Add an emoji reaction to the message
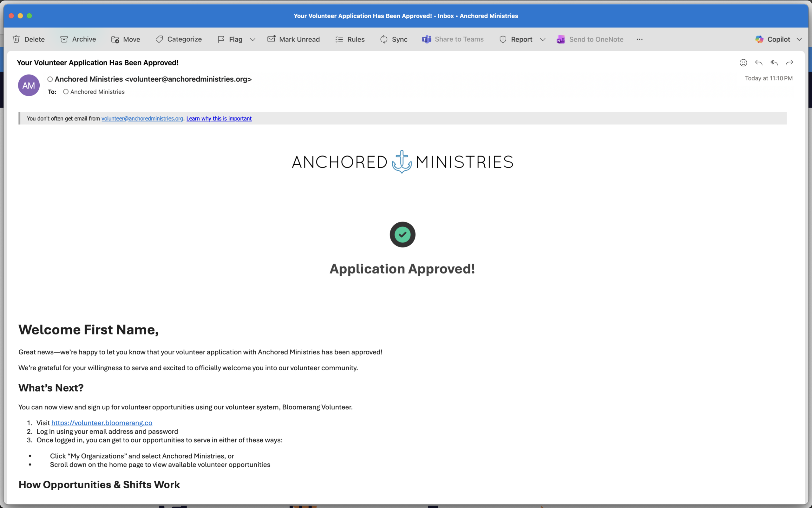Viewport: 812px width, 508px height. pos(743,63)
